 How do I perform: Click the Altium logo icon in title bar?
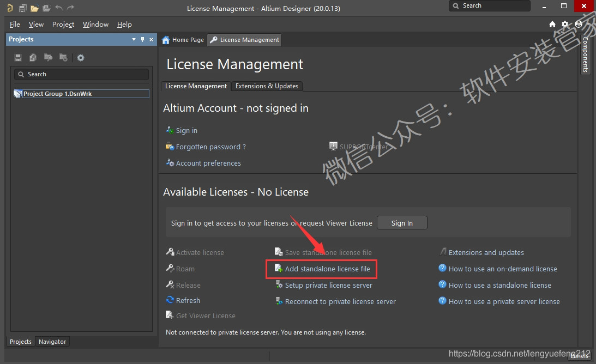10,8
